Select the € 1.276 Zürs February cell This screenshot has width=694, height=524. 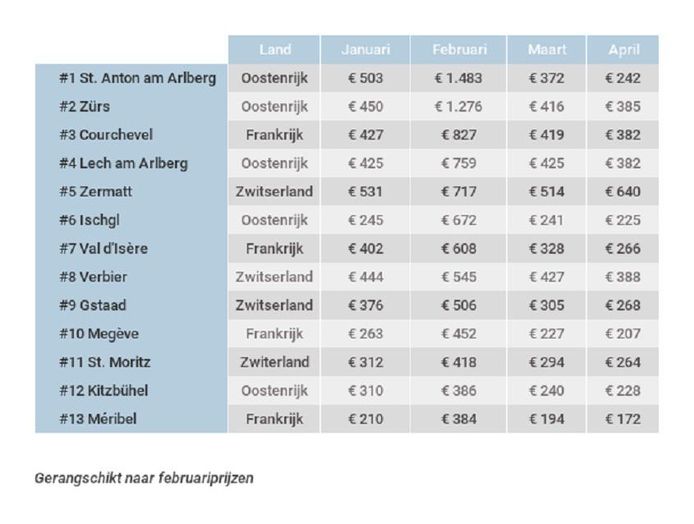(x=459, y=107)
